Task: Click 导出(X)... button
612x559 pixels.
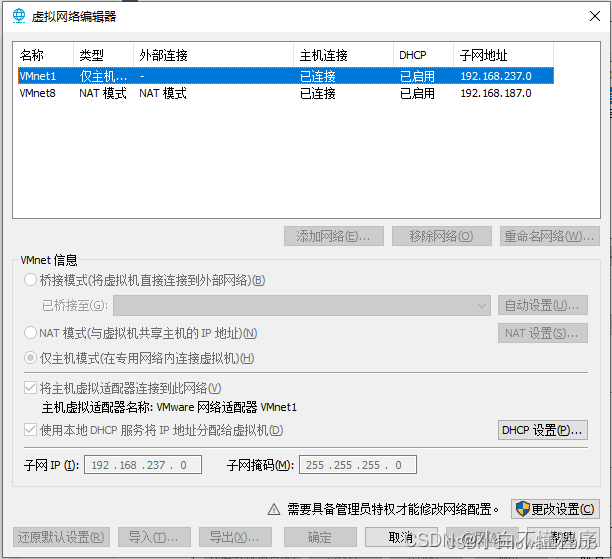Action: [x=235, y=538]
